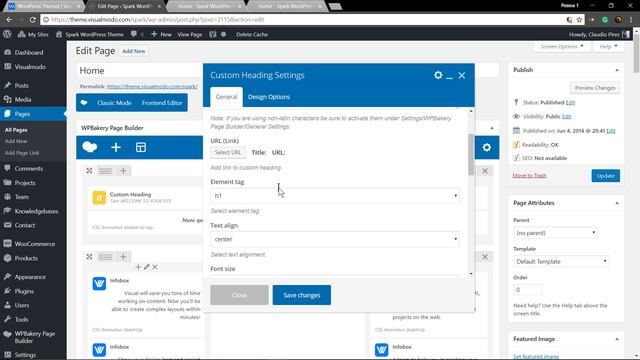Click Move to Trash link
The width and height of the screenshot is (640, 360).
529,176
